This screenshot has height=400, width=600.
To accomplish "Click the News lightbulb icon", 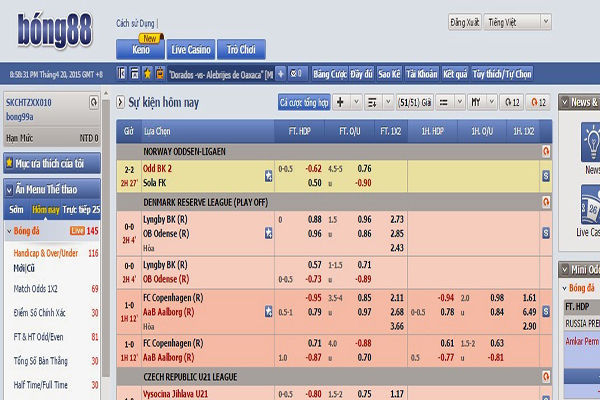I will pyautogui.click(x=591, y=142).
